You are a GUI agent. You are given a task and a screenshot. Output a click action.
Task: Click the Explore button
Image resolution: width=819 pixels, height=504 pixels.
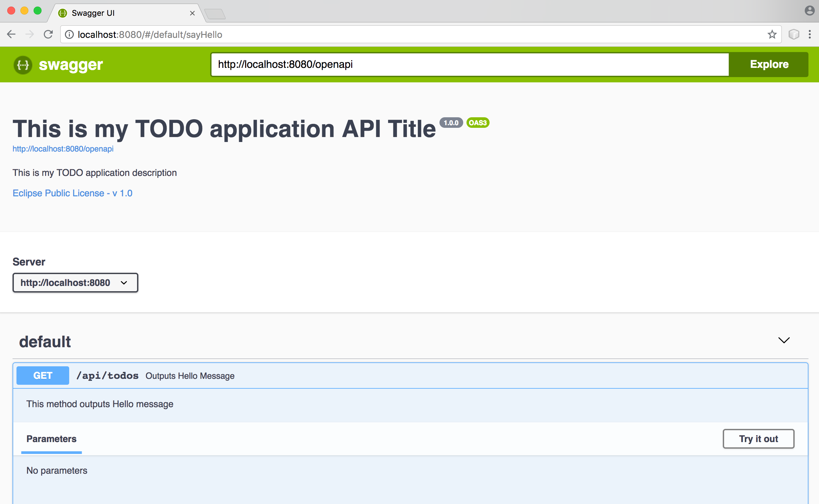(769, 64)
